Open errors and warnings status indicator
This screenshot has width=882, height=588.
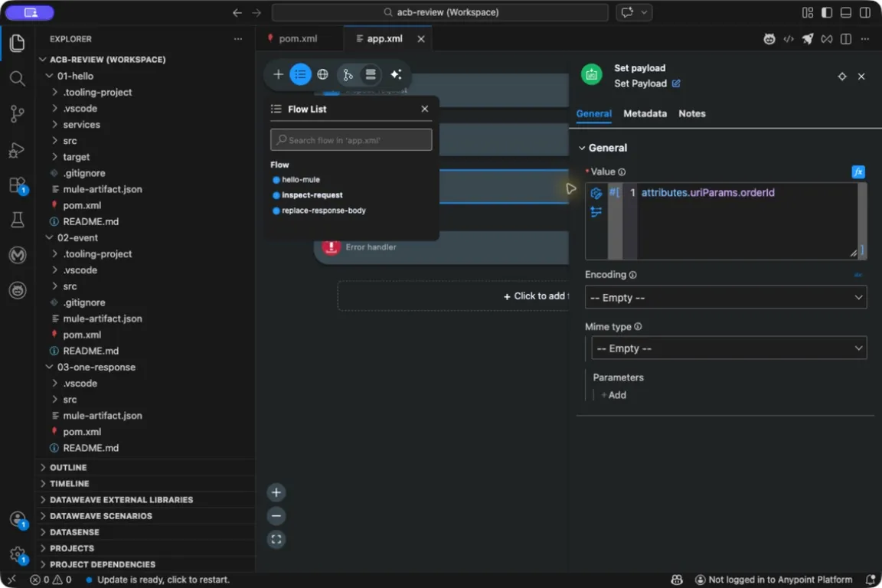[x=51, y=580]
